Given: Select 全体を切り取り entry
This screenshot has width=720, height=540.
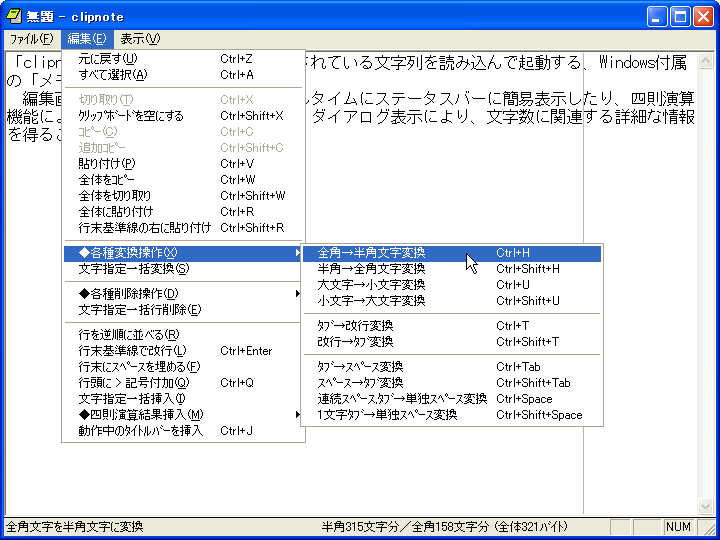Looking at the screenshot, I should point(183,196).
